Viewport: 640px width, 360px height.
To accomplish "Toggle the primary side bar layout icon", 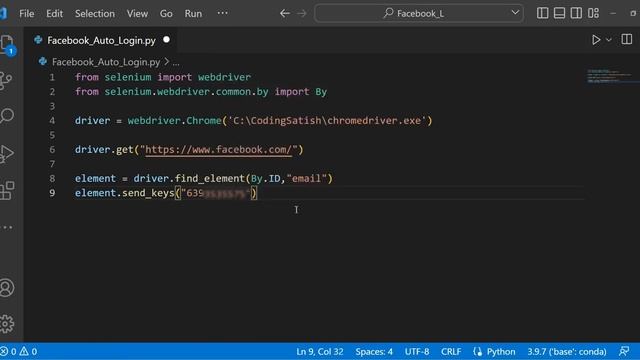I will click(x=542, y=13).
